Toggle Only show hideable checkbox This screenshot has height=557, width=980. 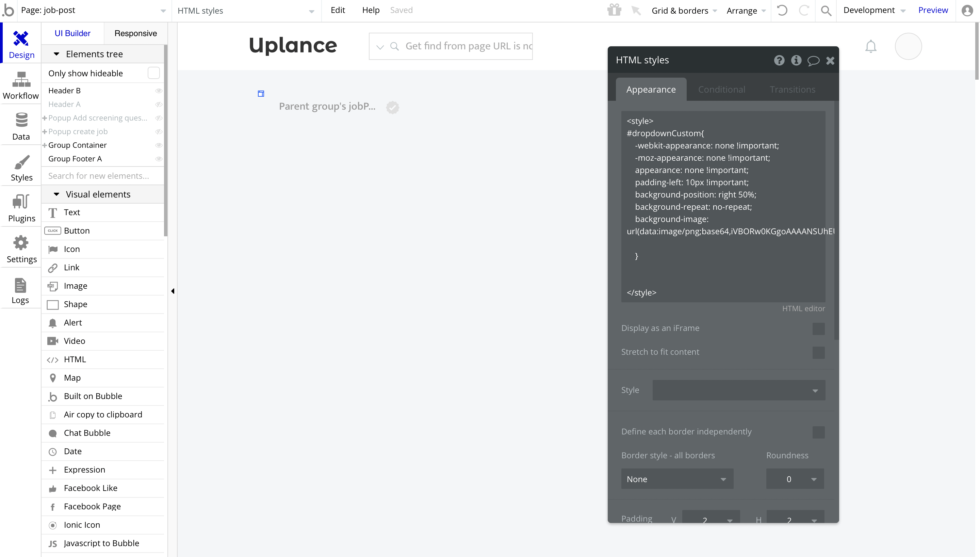[154, 73]
